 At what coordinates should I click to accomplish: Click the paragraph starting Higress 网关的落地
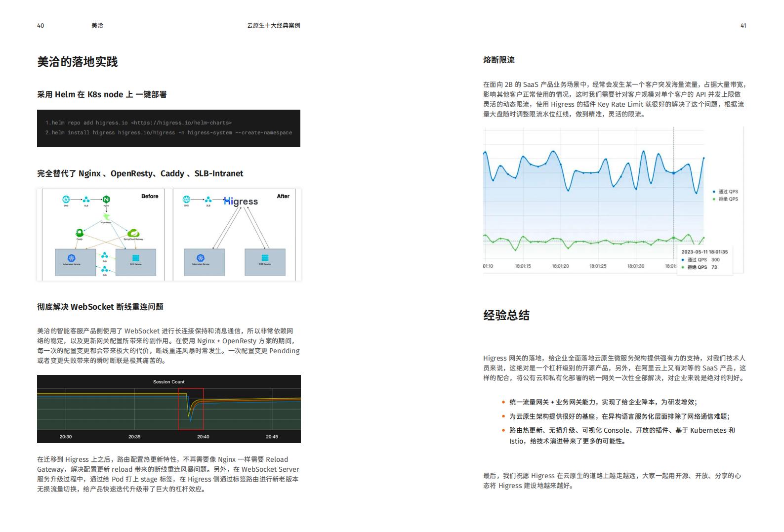coord(615,368)
